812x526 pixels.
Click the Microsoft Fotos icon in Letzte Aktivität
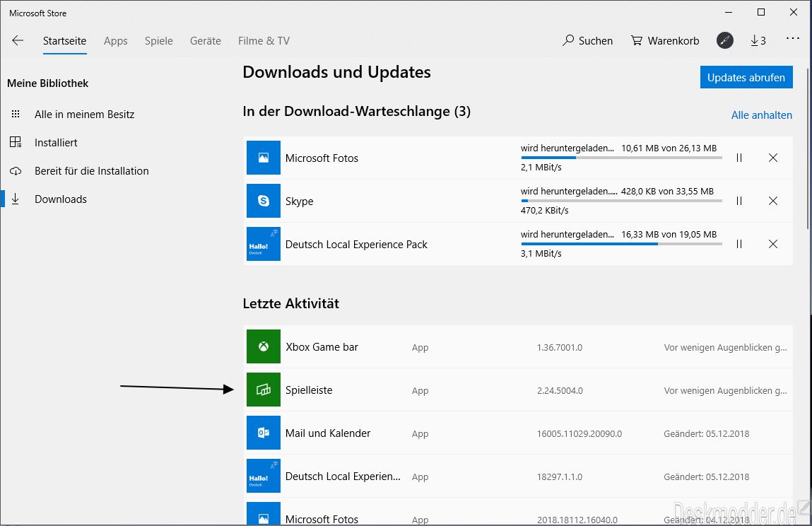(263, 514)
